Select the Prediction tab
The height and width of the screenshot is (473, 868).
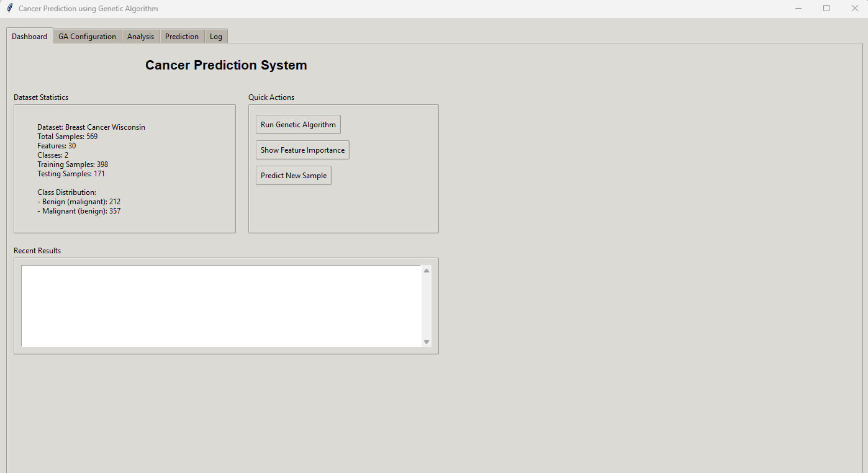(182, 37)
